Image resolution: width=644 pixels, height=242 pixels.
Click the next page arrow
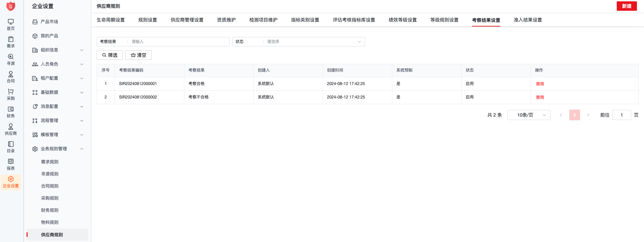coord(588,115)
